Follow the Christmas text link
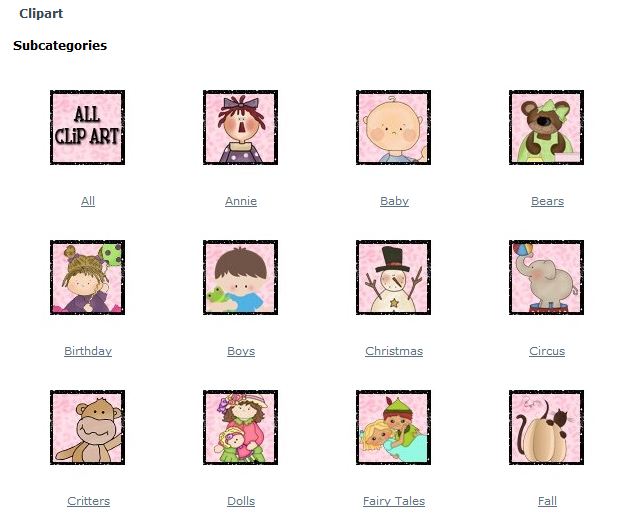The width and height of the screenshot is (643, 529). (x=394, y=351)
